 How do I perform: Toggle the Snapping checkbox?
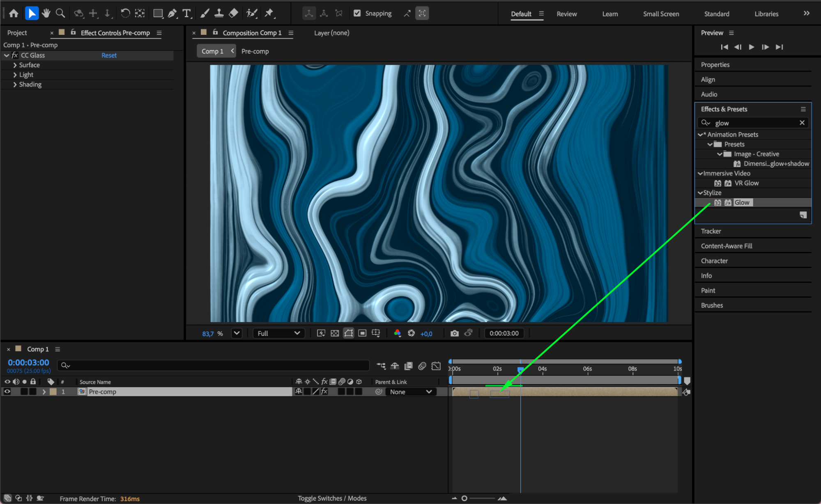click(x=357, y=13)
